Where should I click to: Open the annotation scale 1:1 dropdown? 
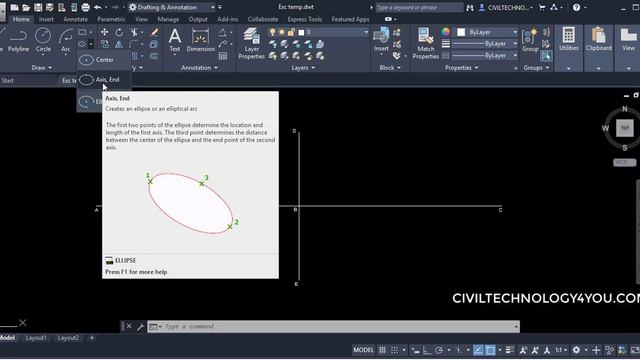(562, 350)
